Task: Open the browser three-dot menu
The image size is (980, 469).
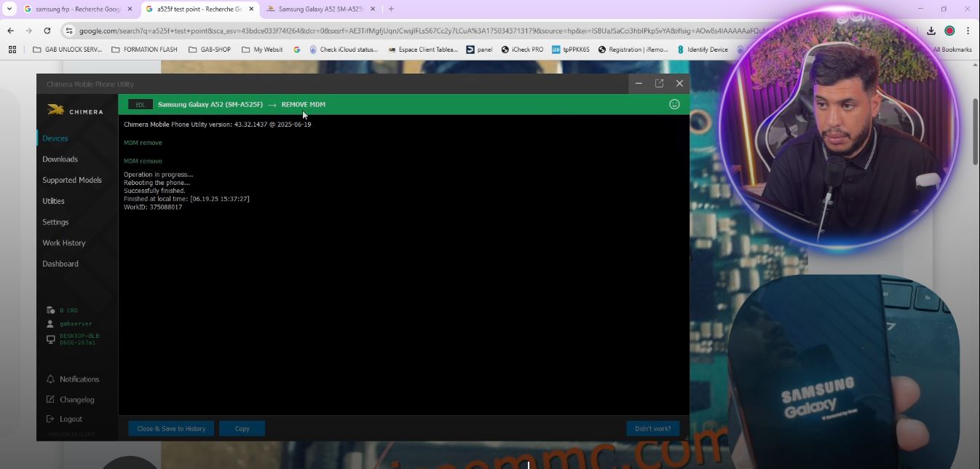Action: point(968,31)
